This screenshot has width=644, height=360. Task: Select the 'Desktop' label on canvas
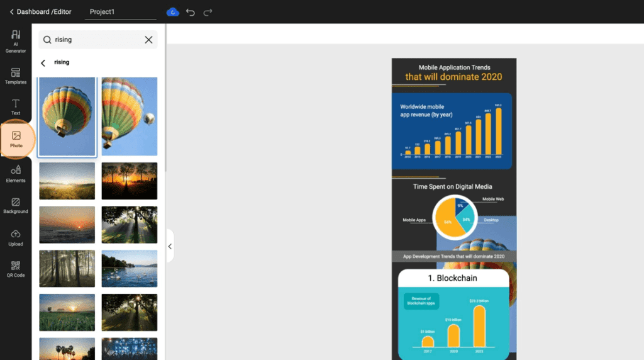(491, 220)
